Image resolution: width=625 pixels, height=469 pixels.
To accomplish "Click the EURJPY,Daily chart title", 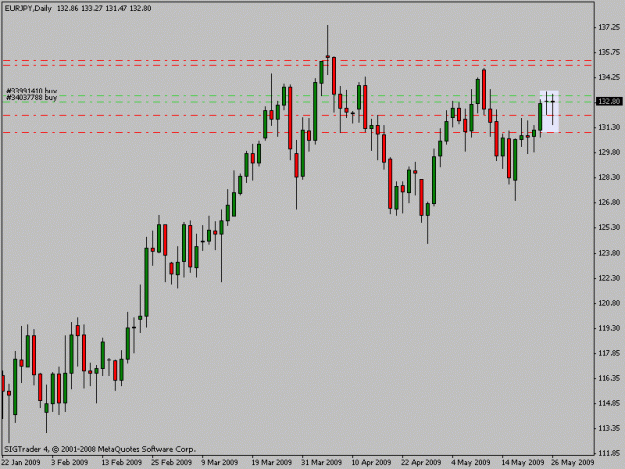I will coord(28,8).
